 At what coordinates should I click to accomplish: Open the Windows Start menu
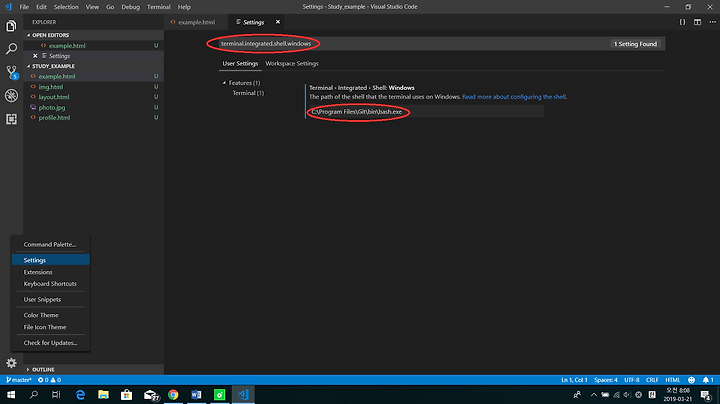pyautogui.click(x=11, y=395)
